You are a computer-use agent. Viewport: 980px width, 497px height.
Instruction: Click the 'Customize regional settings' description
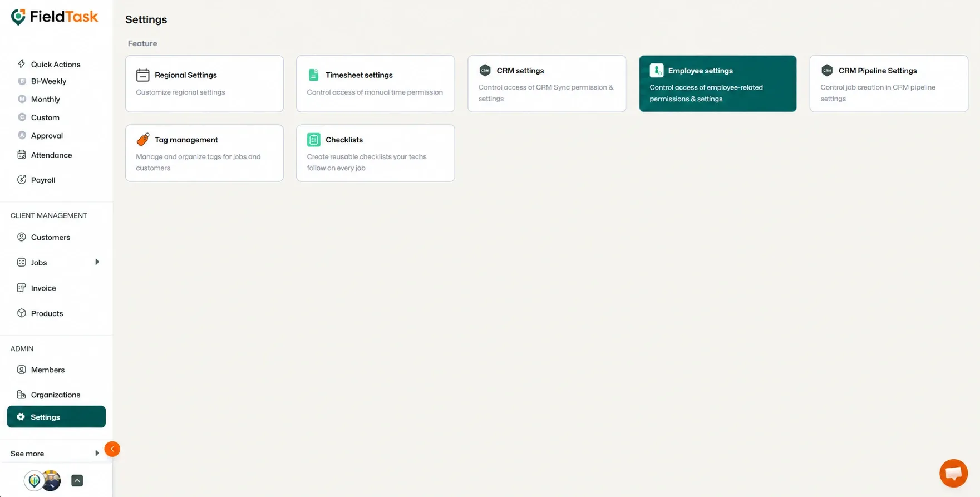pos(180,92)
